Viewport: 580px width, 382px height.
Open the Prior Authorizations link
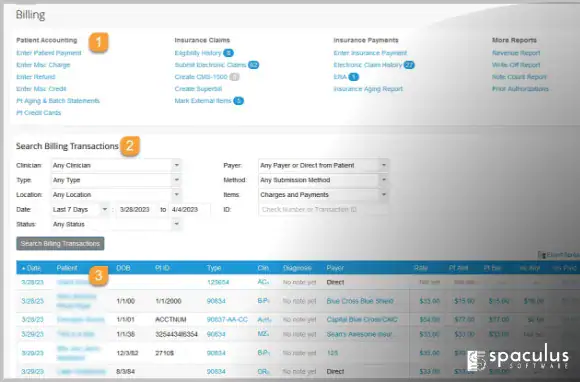[x=520, y=89]
